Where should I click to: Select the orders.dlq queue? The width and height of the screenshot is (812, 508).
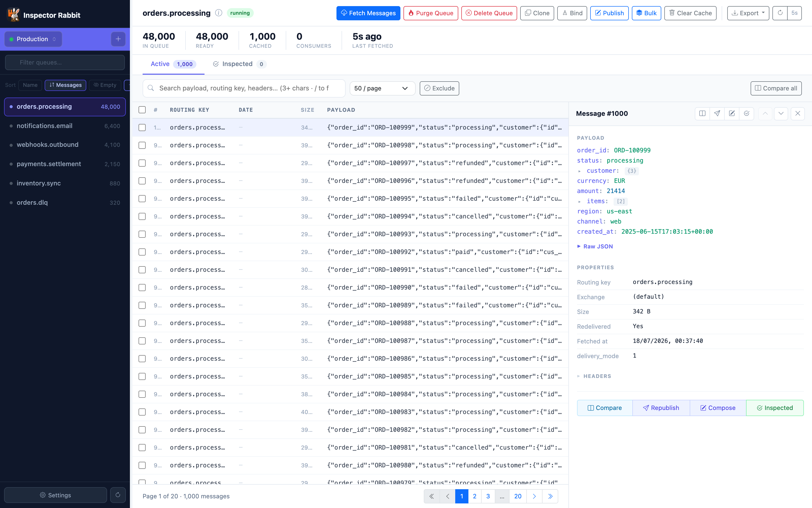(x=65, y=203)
